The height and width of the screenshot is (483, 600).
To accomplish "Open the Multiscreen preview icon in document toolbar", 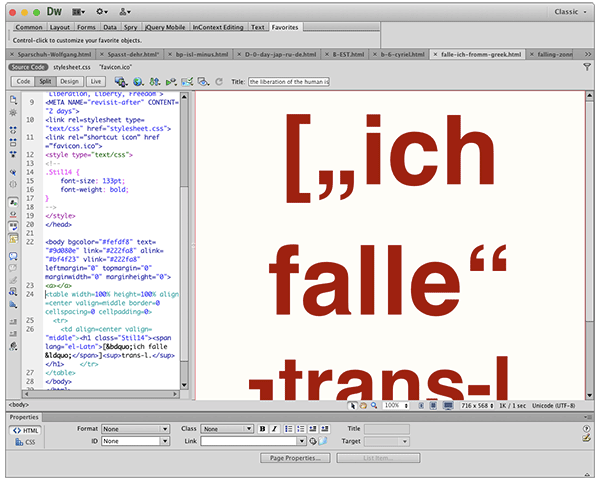I will click(x=121, y=82).
